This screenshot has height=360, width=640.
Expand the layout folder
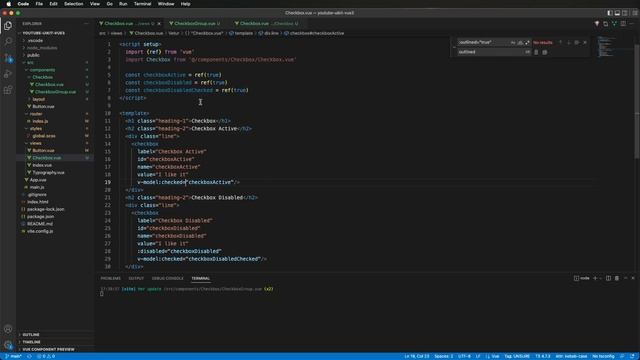pyautogui.click(x=38, y=99)
